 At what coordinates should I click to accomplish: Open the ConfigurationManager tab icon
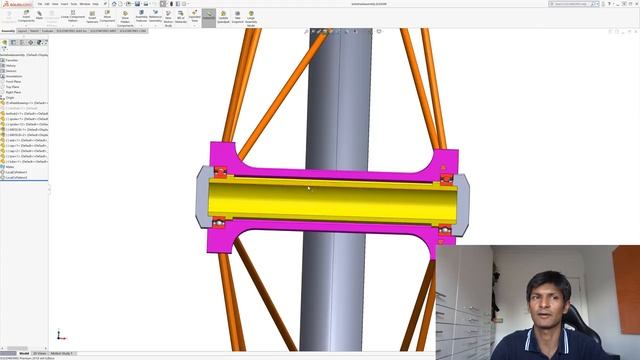coord(22,42)
